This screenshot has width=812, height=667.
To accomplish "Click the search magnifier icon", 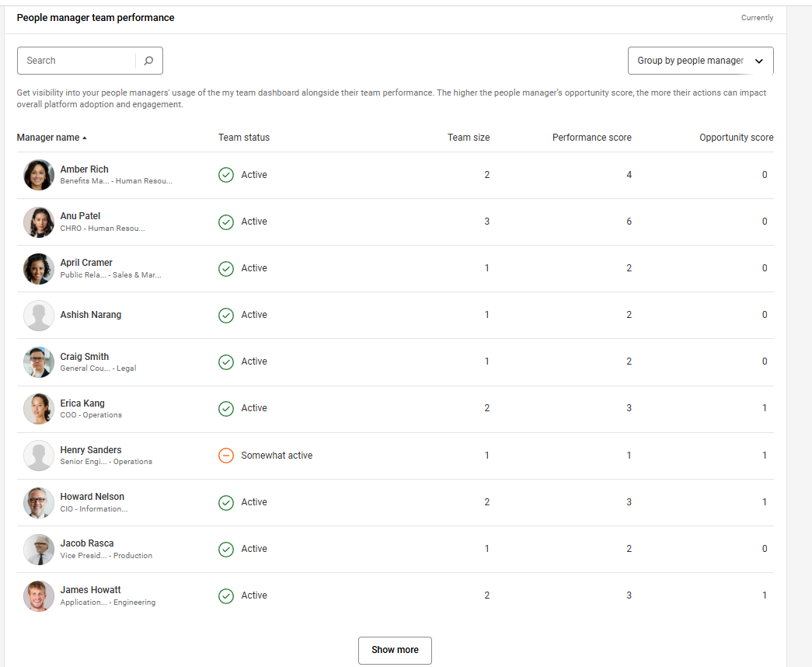I will point(149,61).
